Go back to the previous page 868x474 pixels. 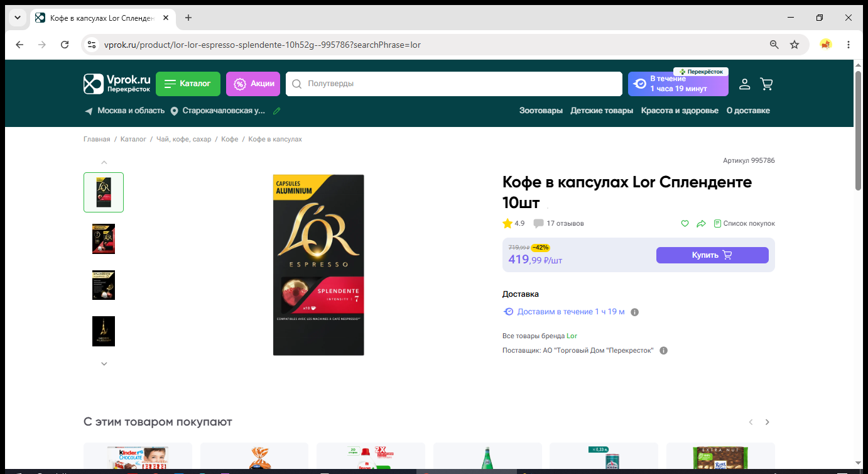pos(19,45)
